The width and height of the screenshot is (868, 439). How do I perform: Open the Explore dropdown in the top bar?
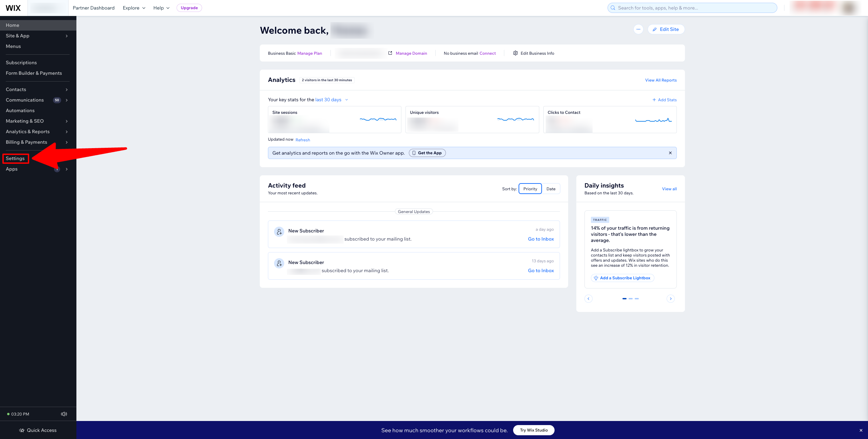(133, 7)
